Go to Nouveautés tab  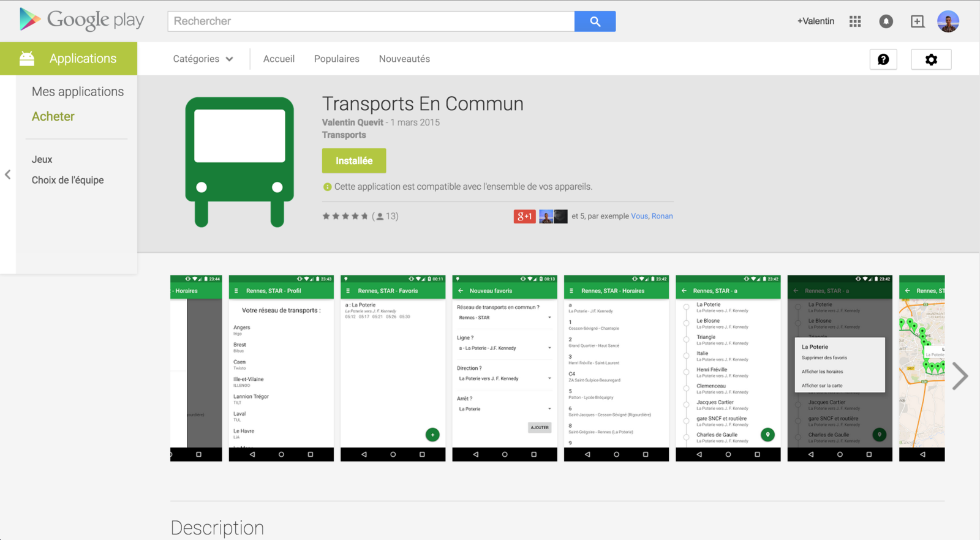404,59
